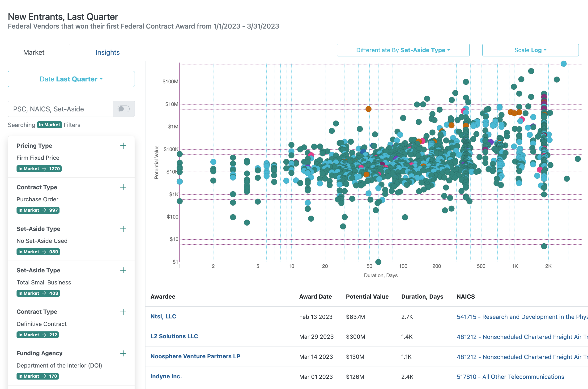Image resolution: width=588 pixels, height=389 pixels.
Task: Switch to the Insights tab
Action: (x=107, y=52)
